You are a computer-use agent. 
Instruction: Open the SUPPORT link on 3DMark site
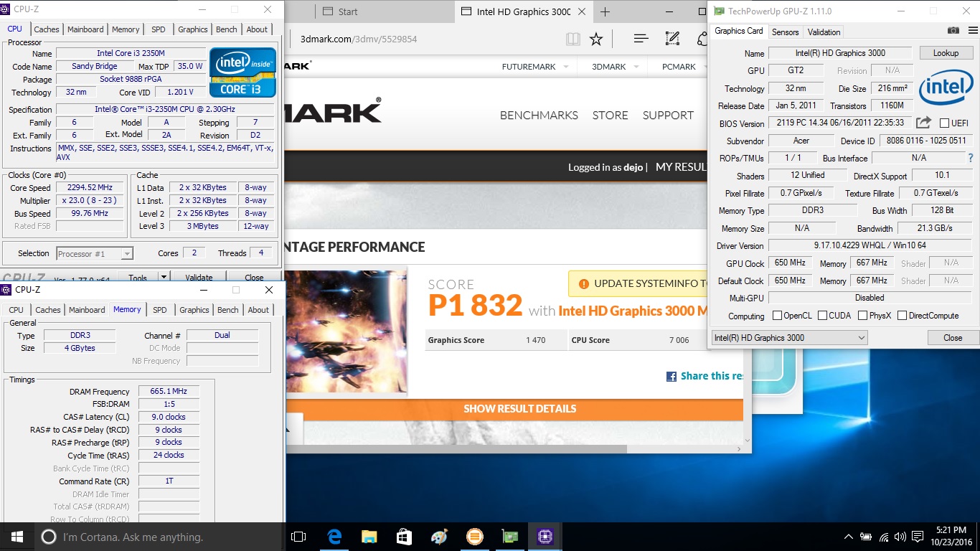coord(668,115)
